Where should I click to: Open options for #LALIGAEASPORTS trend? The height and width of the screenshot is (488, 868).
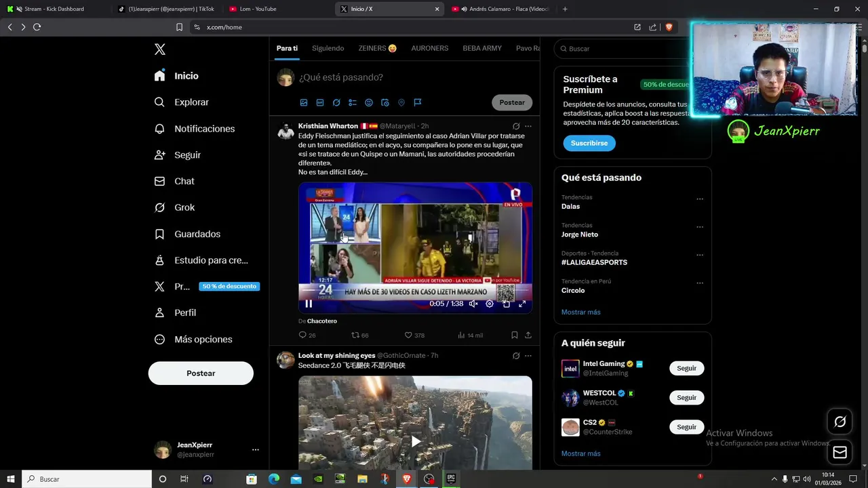point(700,255)
